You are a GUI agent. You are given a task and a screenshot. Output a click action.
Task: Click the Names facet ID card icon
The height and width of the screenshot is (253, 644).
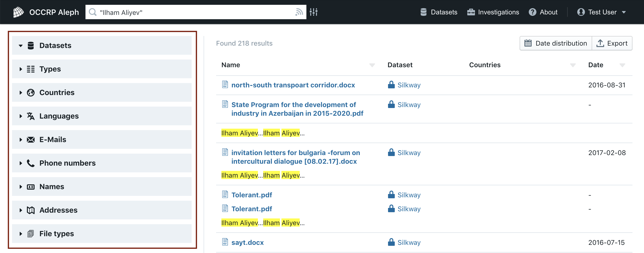[31, 187]
